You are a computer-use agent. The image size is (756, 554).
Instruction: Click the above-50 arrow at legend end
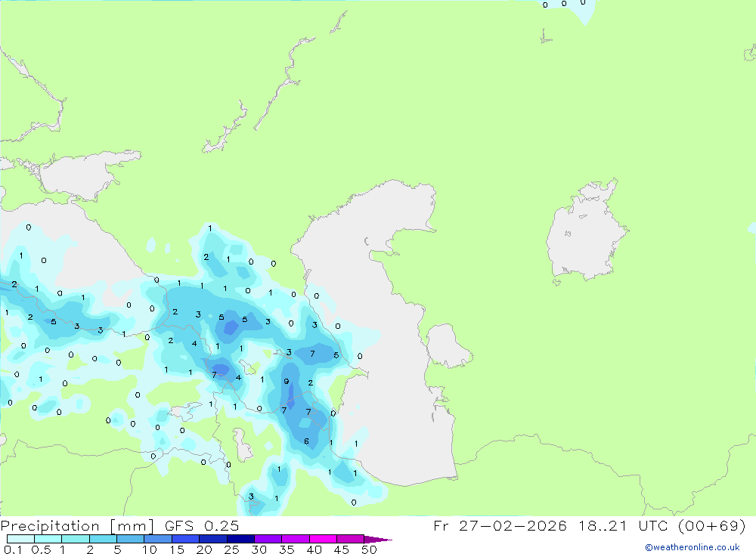[378, 539]
